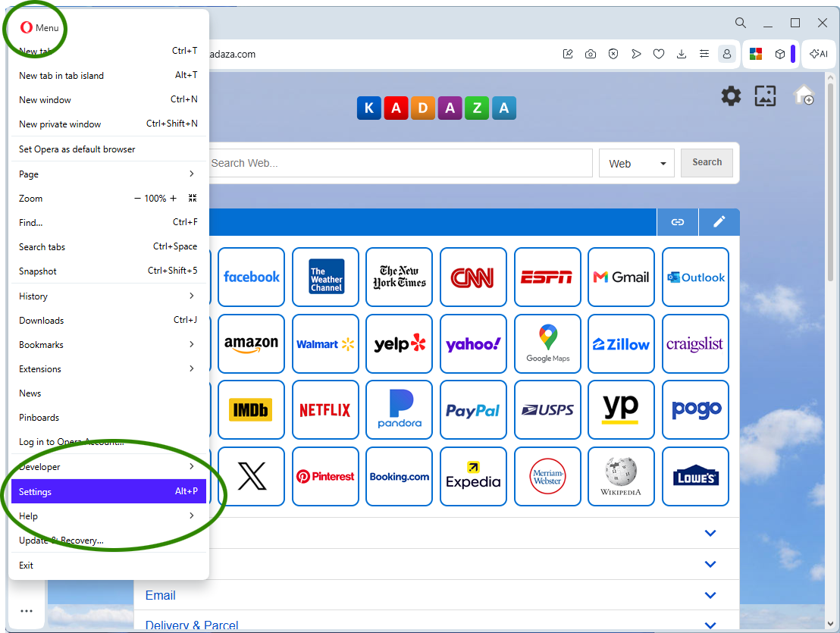The height and width of the screenshot is (633, 840).
Task: Open the ESPN tile
Action: (x=547, y=277)
